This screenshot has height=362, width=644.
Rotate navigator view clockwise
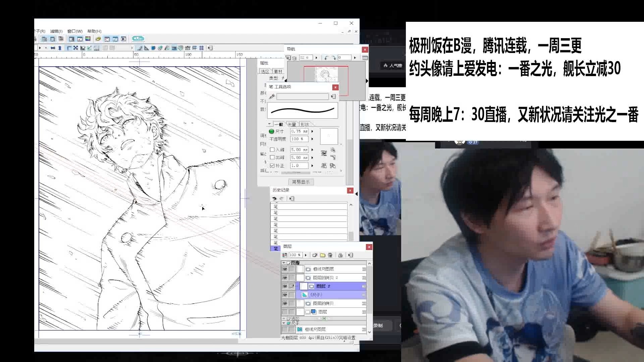(333, 58)
